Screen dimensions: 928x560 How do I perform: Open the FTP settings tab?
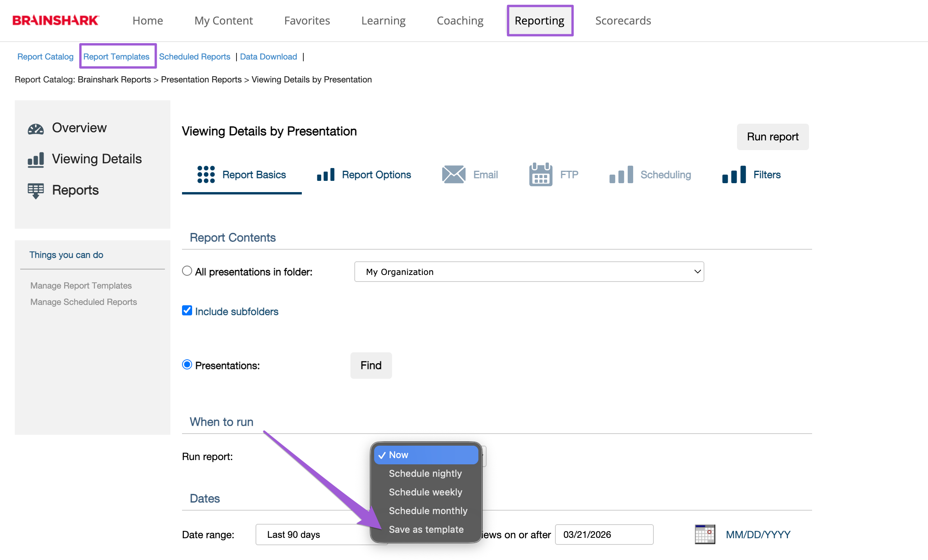[x=554, y=175]
